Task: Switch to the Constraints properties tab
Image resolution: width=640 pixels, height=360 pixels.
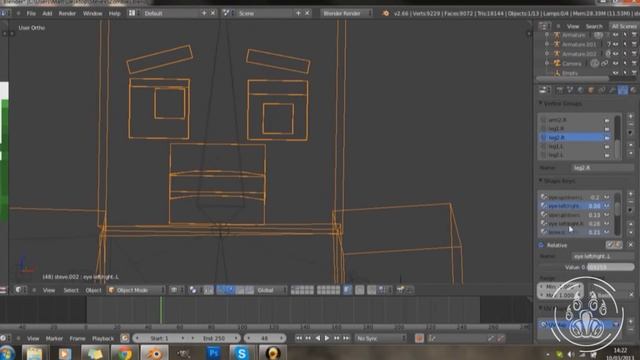Action: tap(602, 90)
